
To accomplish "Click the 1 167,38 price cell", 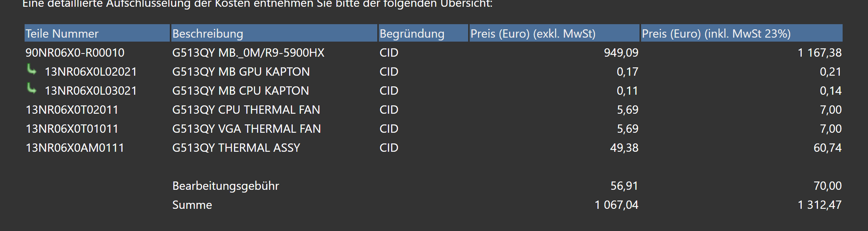I will pyautogui.click(x=820, y=53).
